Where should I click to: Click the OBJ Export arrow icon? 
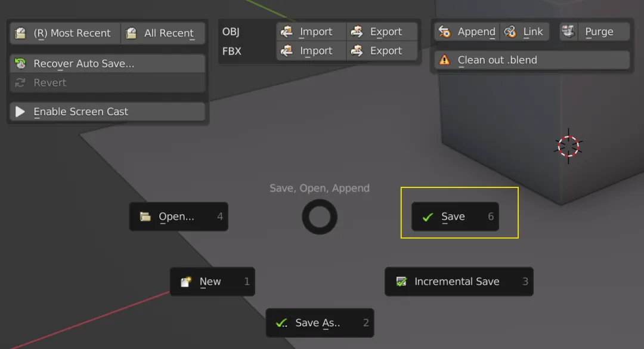357,32
